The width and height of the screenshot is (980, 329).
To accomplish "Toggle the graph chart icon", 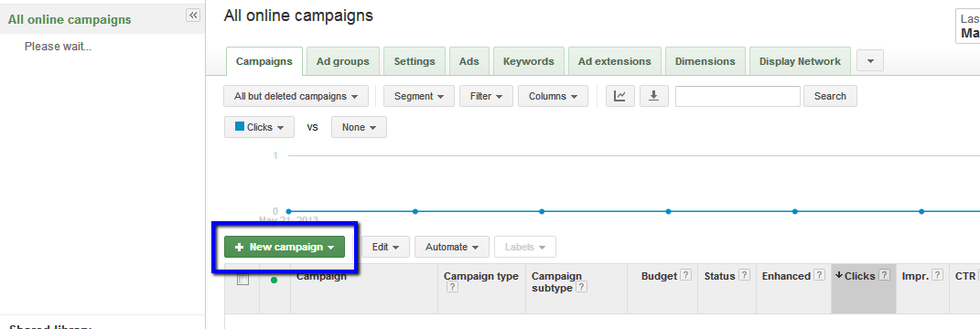I will coord(620,96).
